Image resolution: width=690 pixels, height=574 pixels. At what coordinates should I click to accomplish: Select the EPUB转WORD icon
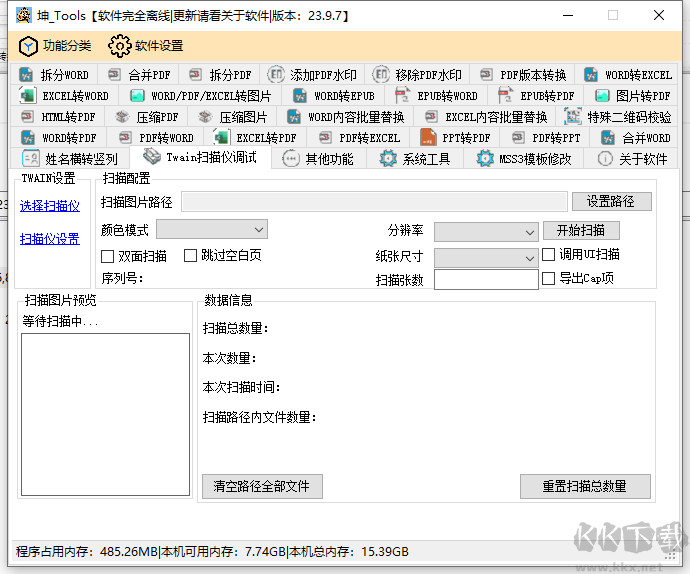click(x=402, y=96)
